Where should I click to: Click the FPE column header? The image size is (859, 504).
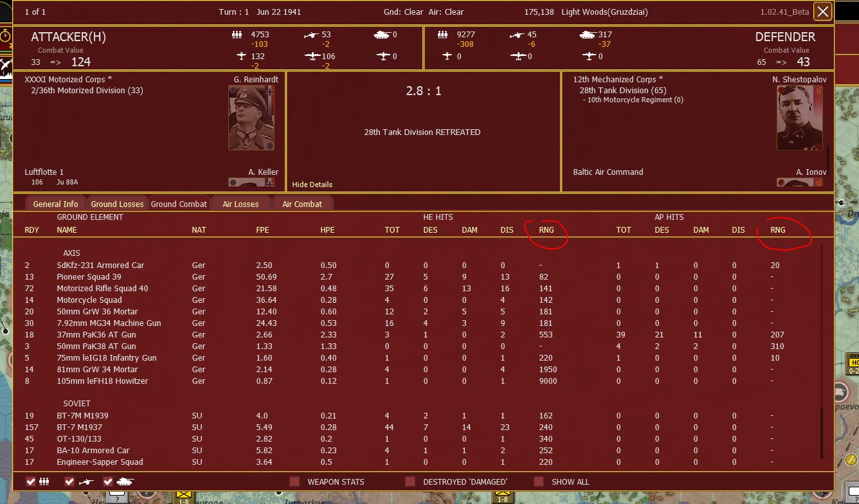pos(263,230)
